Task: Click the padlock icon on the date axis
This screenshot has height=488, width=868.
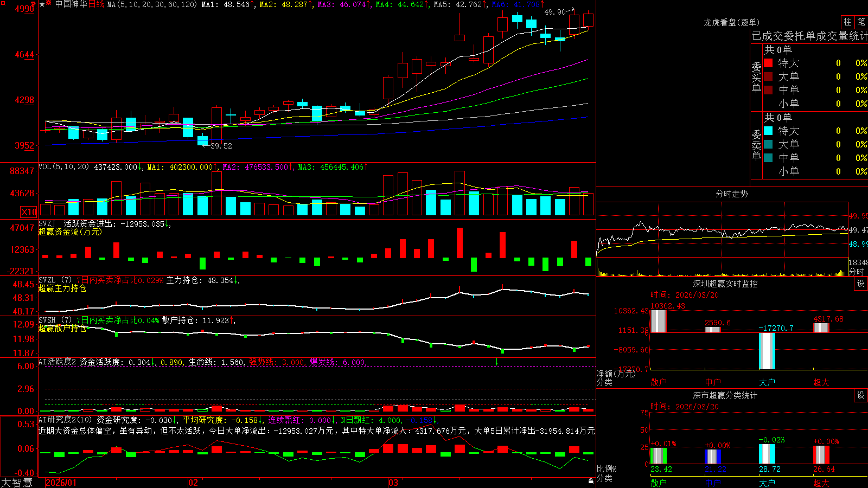Action: click(591, 481)
